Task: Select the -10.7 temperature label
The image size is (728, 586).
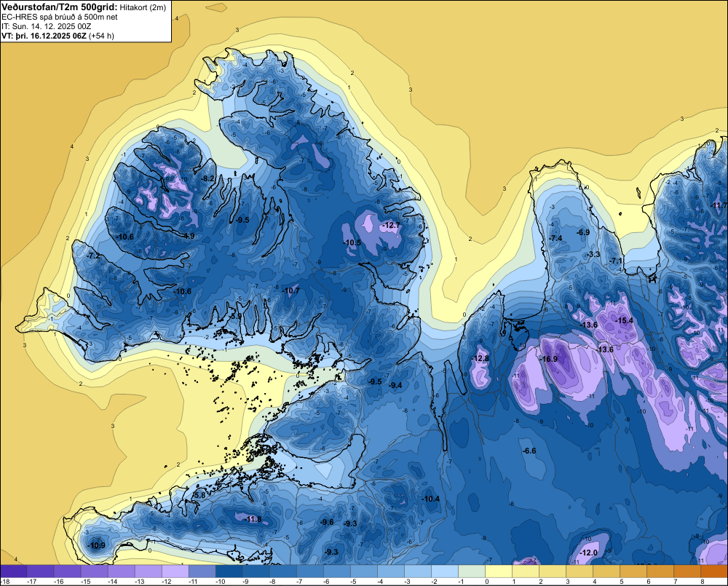Action: point(292,290)
